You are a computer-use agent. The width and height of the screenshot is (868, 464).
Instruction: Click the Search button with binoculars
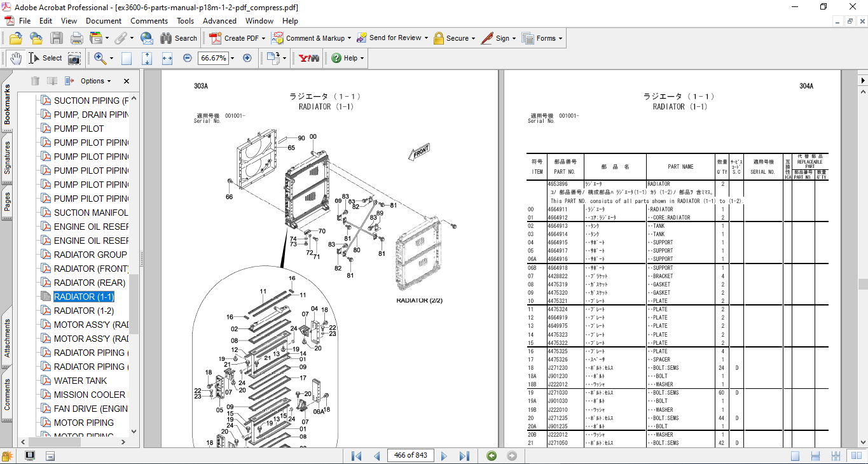point(179,38)
